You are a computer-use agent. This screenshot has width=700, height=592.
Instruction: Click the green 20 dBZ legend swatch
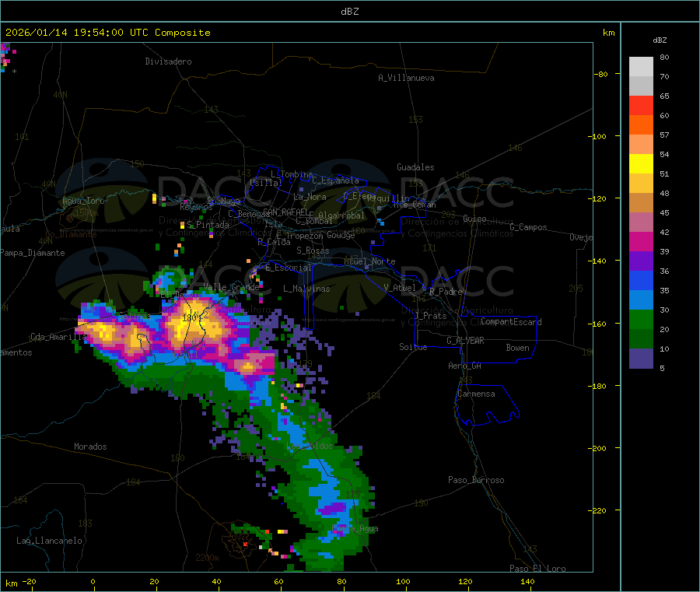point(641,319)
